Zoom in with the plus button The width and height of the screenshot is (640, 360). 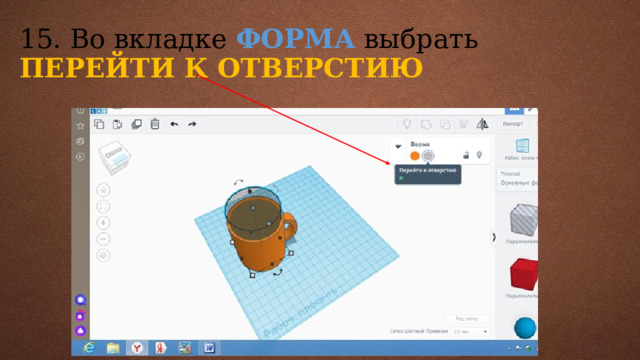click(103, 222)
